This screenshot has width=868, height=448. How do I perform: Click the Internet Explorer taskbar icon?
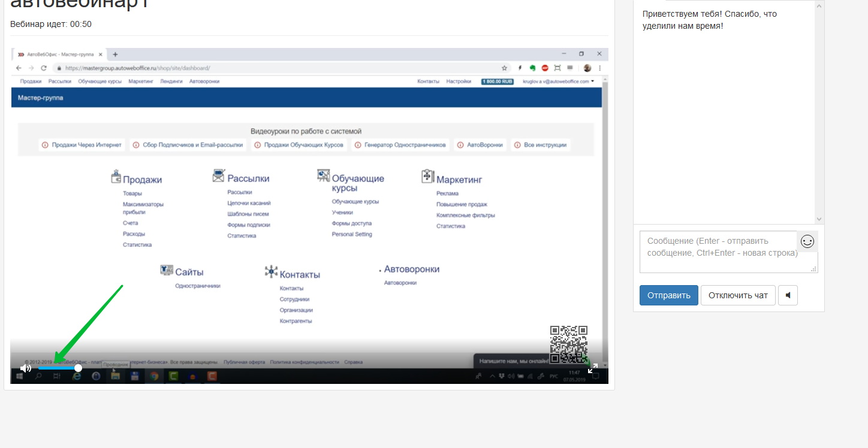[77, 376]
